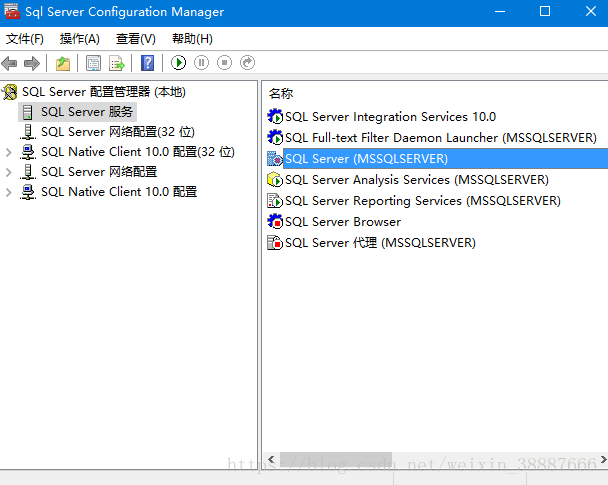Image resolution: width=608 pixels, height=485 pixels.
Task: Select SQL Server 配置管理器 (本地) root node
Action: click(104, 92)
